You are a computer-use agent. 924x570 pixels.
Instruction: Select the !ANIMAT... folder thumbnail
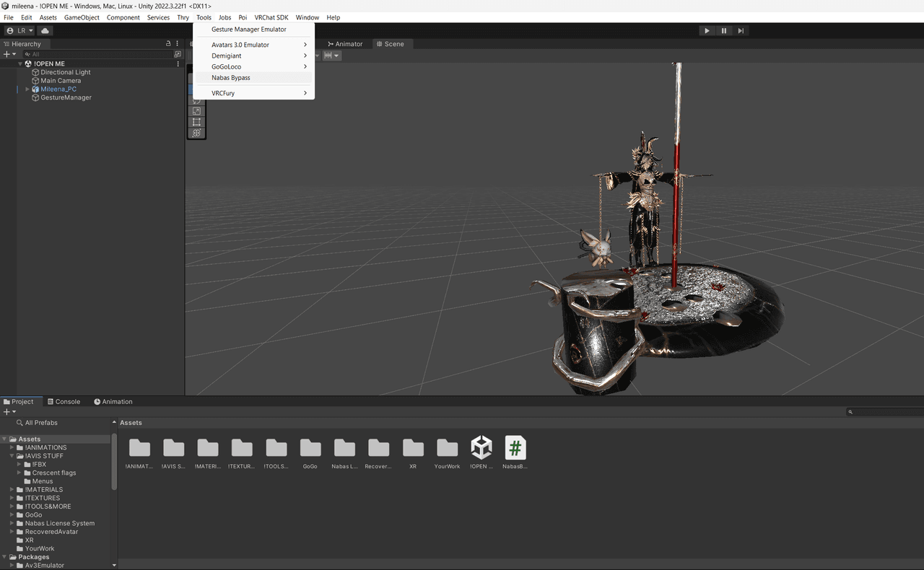click(x=139, y=448)
